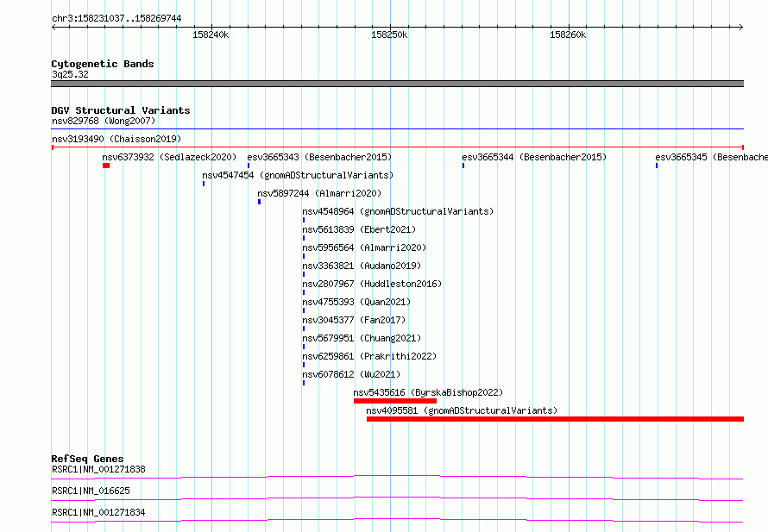The image size is (768, 532).
Task: Open nsv4548964 (gnomADStructuralVariants) variant
Action: [398, 211]
